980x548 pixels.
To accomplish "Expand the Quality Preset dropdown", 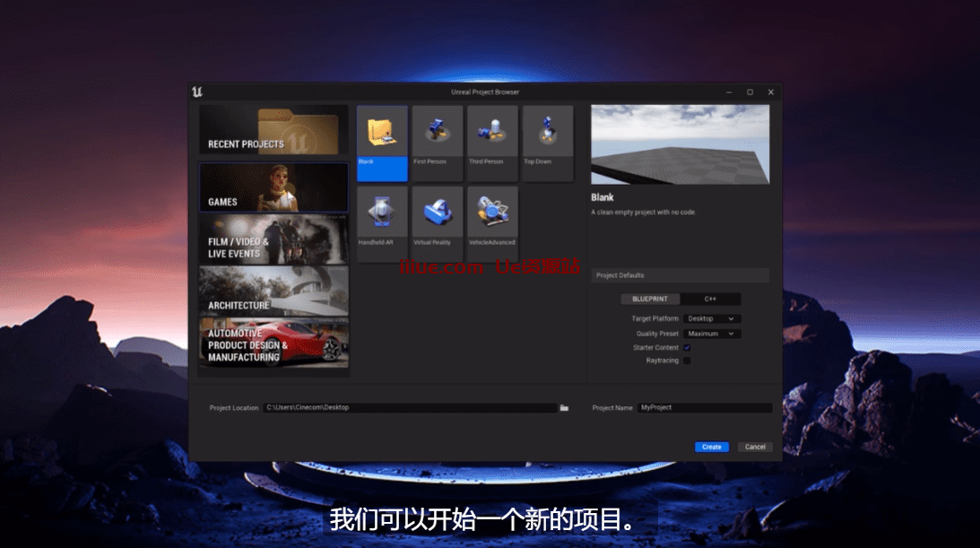I will click(x=712, y=334).
